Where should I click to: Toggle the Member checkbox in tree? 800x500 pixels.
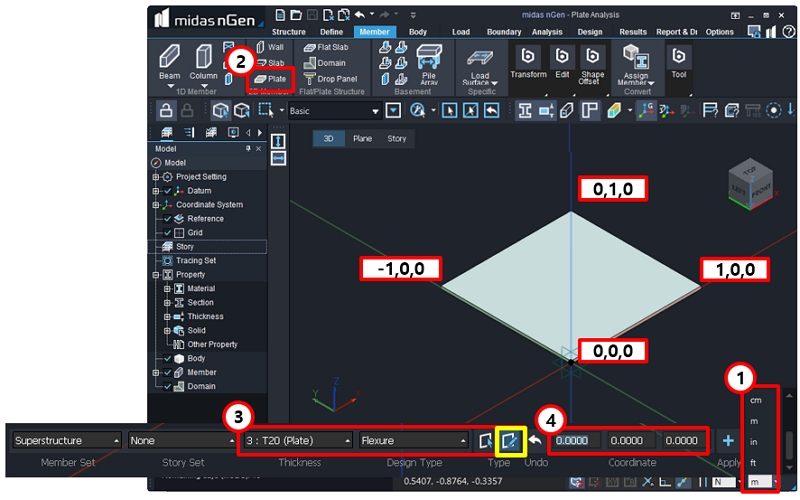(x=167, y=372)
